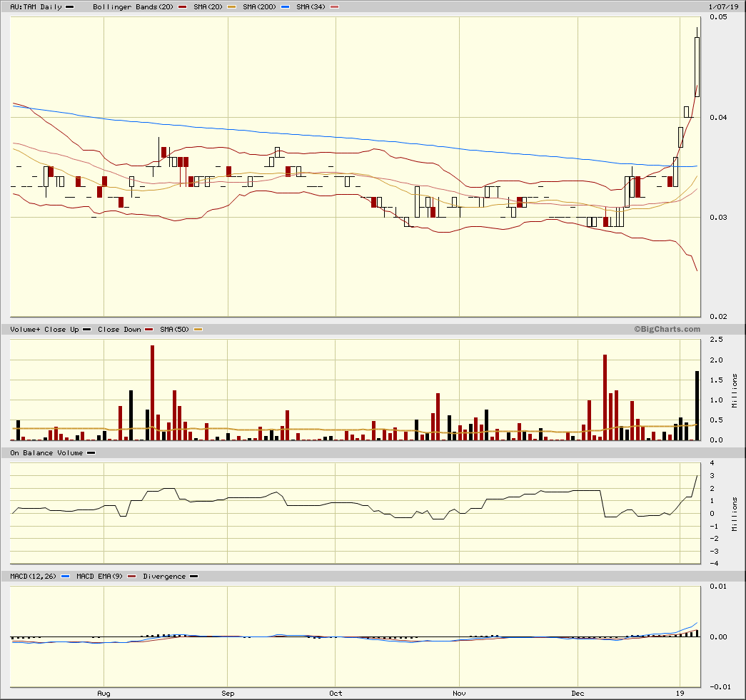Click the SMA(200) legend label
Screen dimensions: 746x700
click(259, 6)
